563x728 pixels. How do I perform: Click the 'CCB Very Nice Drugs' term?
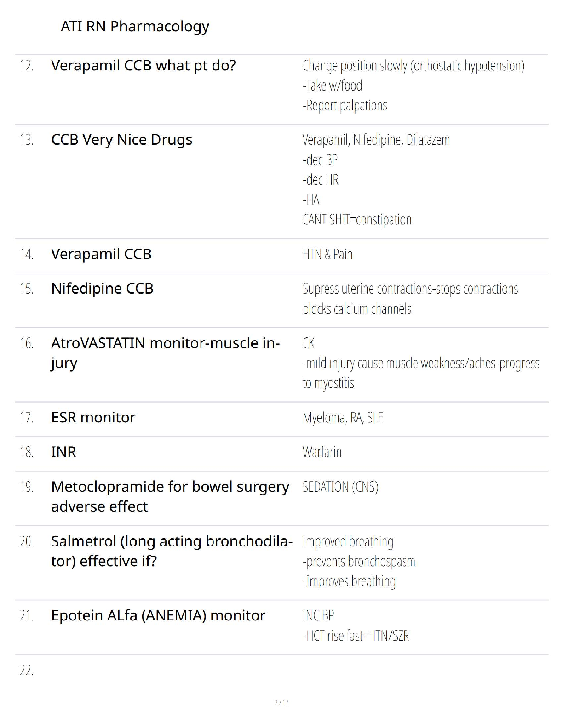point(121,140)
